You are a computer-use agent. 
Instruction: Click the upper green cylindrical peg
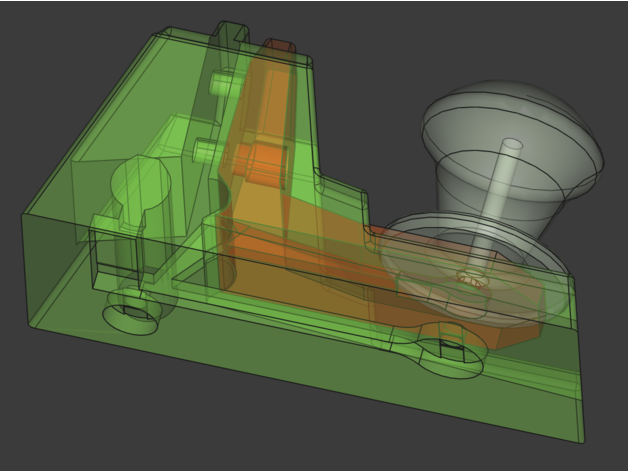225,83
